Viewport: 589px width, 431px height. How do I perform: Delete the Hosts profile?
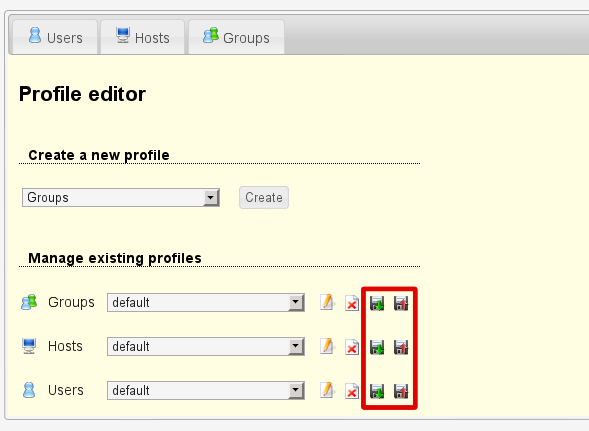point(352,347)
